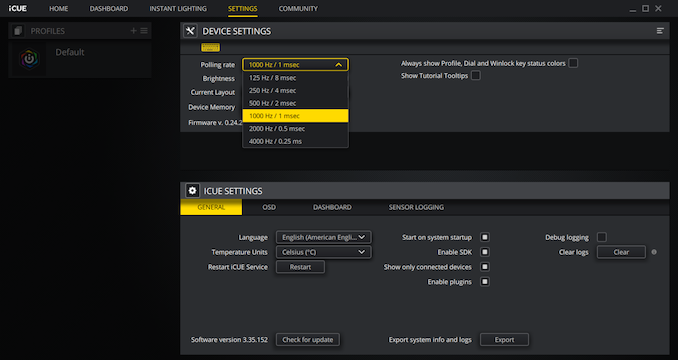678x360 pixels.
Task: Choose 2000 Hz / 0.5 msec polling
Action: pos(295,129)
